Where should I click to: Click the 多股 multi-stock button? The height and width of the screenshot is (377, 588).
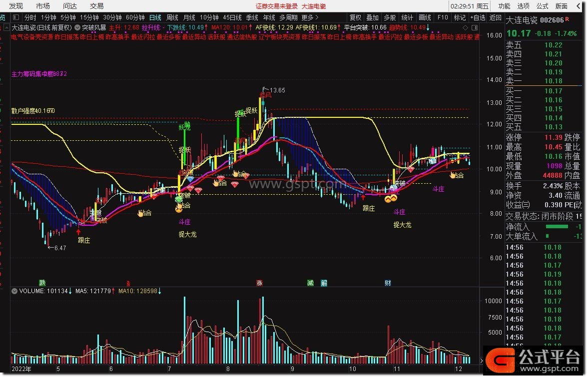point(390,17)
